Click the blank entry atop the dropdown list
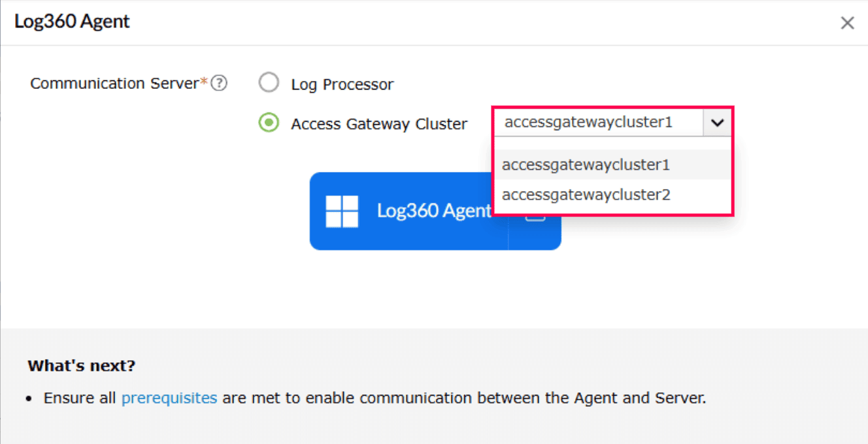 (611, 144)
